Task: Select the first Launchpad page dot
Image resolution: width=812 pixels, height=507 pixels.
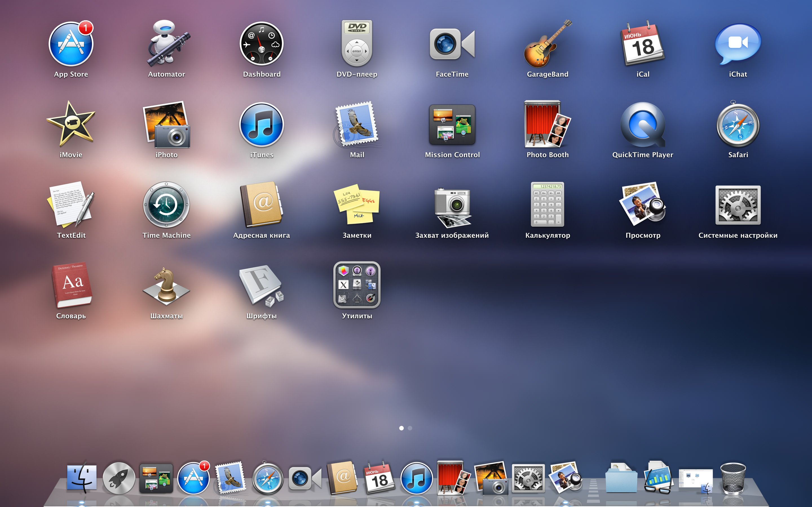Action: pyautogui.click(x=401, y=428)
